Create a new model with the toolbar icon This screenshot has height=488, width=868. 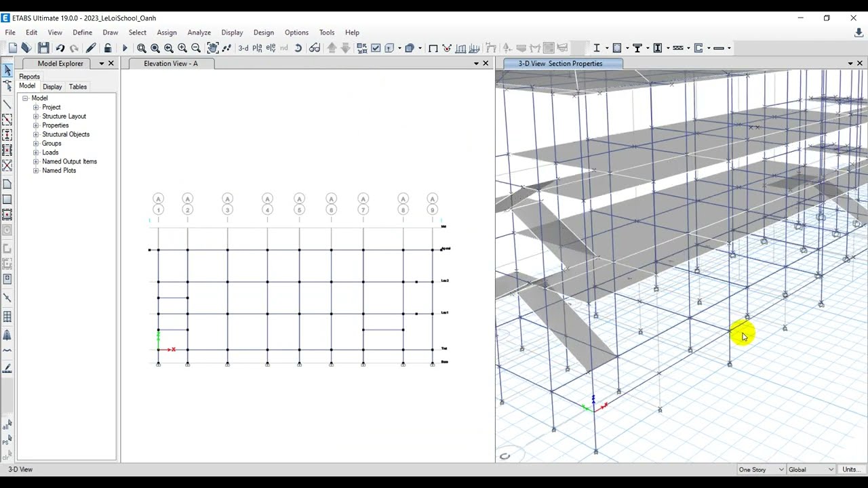pos(12,48)
